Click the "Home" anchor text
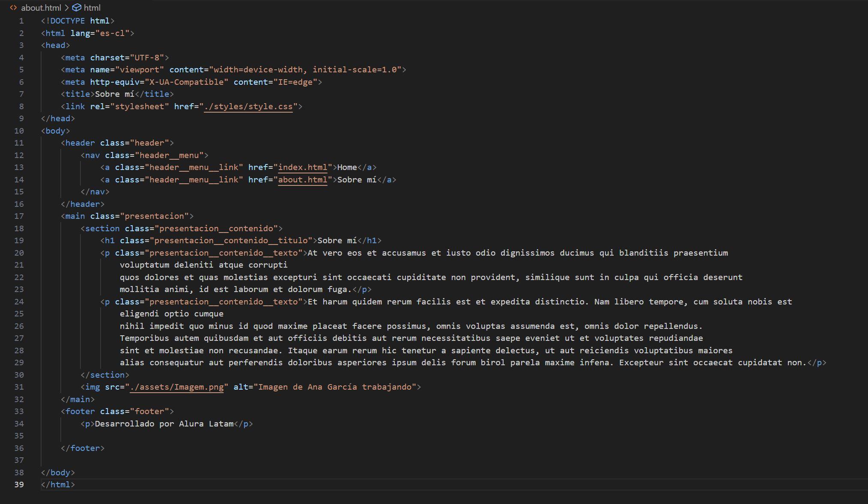 click(347, 167)
